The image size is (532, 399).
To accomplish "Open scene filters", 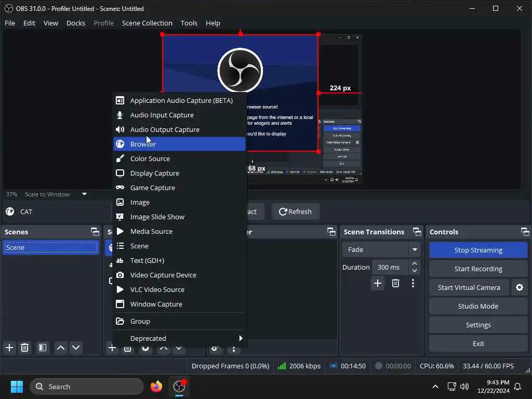I will click(x=43, y=348).
